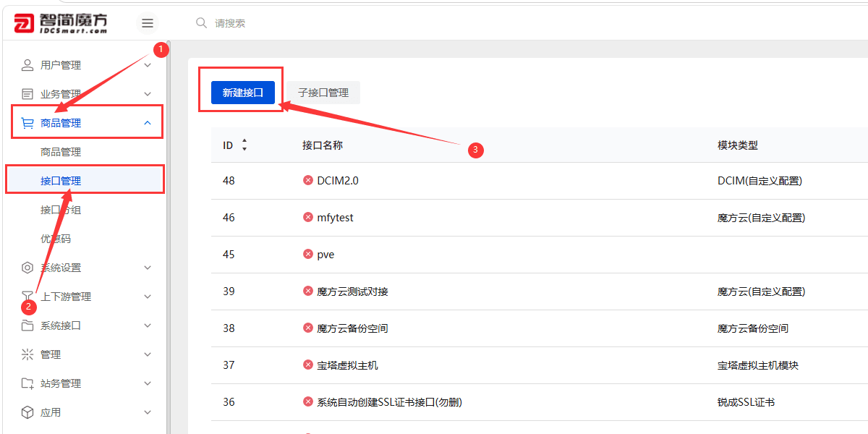Click the user management person icon
The height and width of the screenshot is (434, 868).
(x=27, y=65)
